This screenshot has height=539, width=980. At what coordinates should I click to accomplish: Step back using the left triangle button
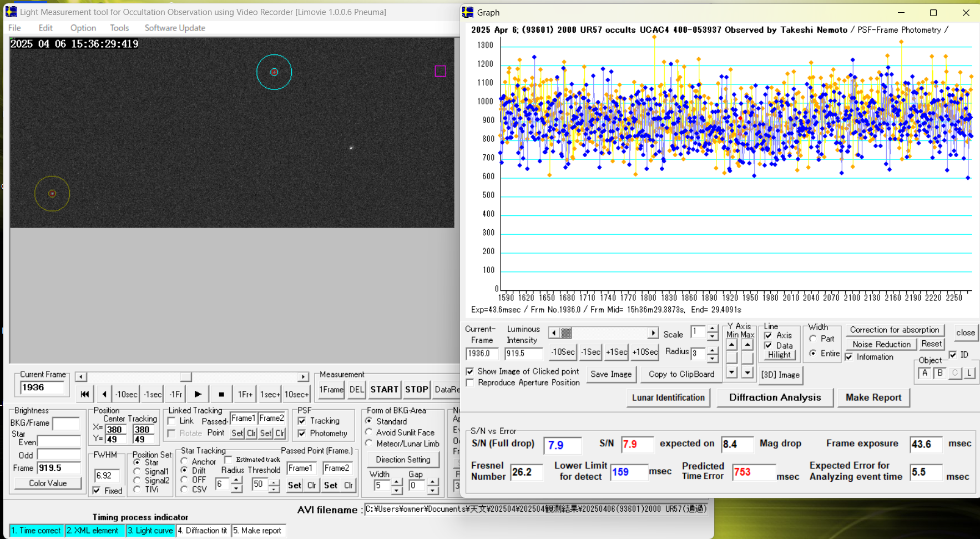[x=104, y=394]
